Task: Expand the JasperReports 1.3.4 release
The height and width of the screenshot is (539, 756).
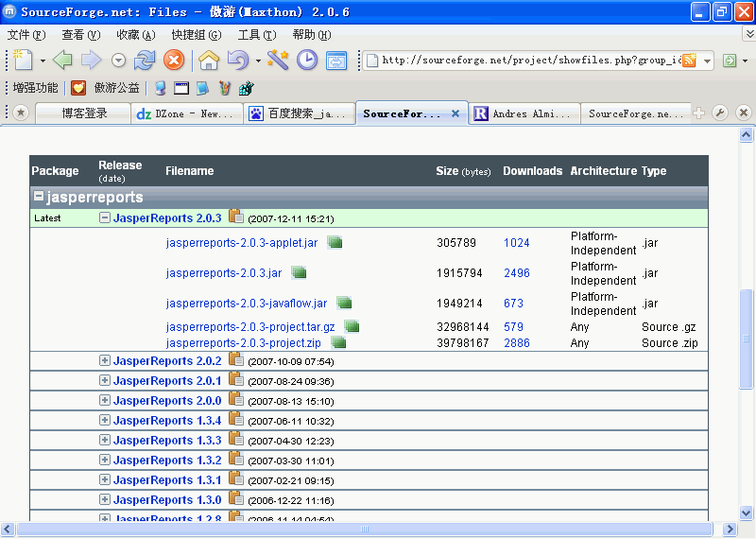Action: coord(105,420)
